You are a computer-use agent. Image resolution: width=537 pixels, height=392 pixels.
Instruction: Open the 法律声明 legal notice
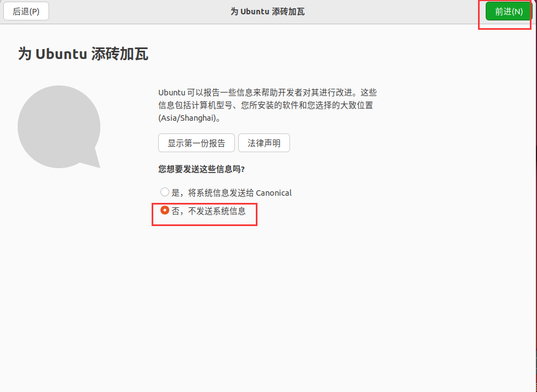[264, 143]
